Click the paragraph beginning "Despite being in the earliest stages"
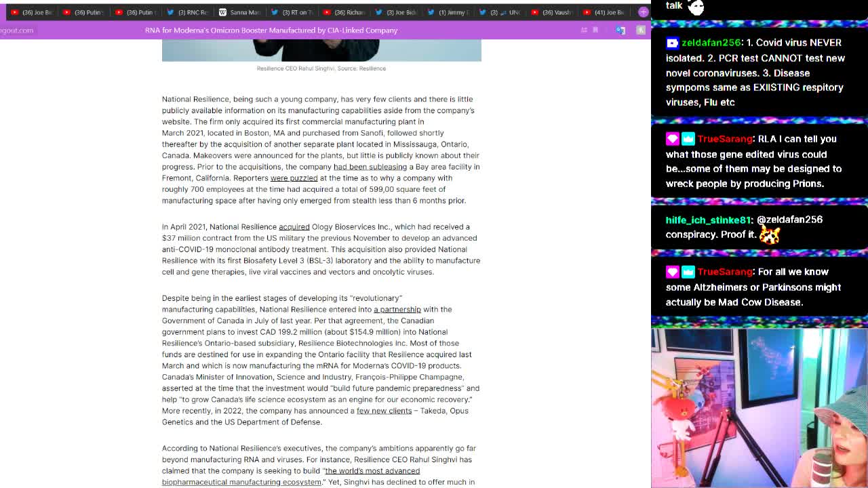 pyautogui.click(x=321, y=360)
